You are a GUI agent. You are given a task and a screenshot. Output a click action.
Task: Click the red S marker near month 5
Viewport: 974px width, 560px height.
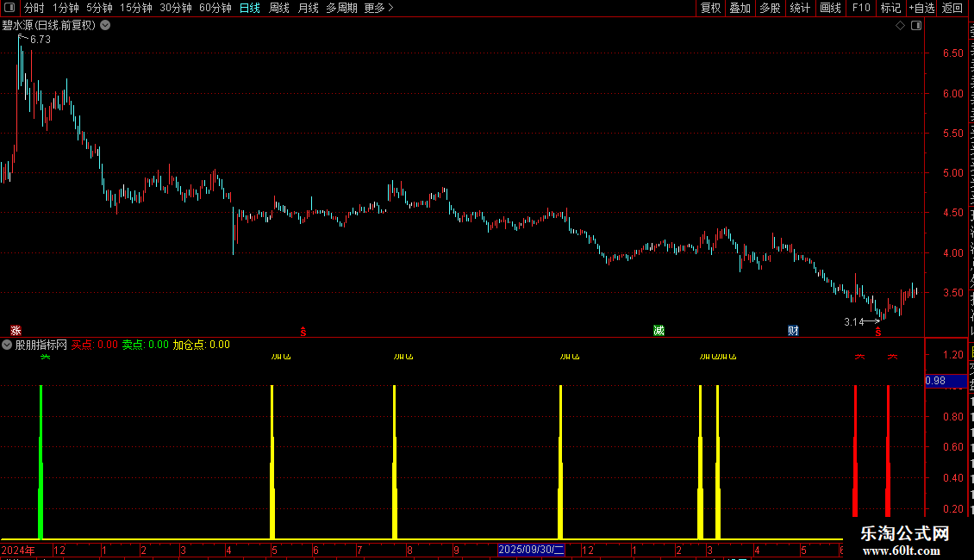pos(303,333)
